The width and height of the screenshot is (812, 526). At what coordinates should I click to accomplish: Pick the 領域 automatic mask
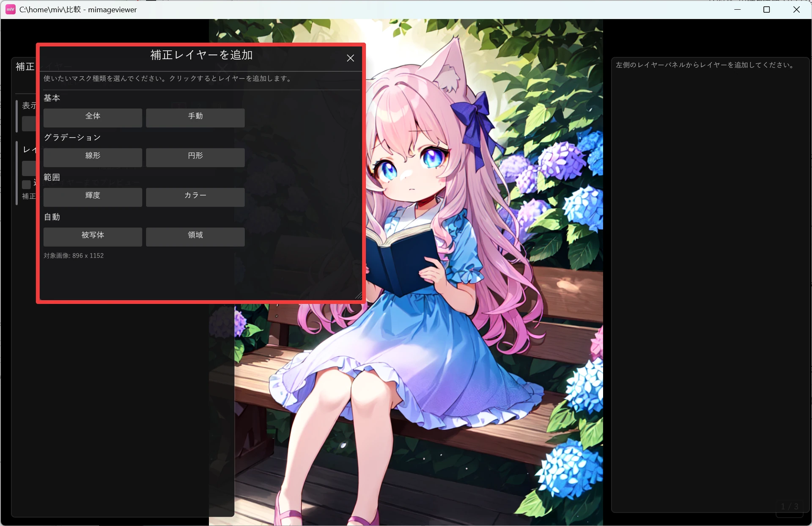[x=195, y=237]
